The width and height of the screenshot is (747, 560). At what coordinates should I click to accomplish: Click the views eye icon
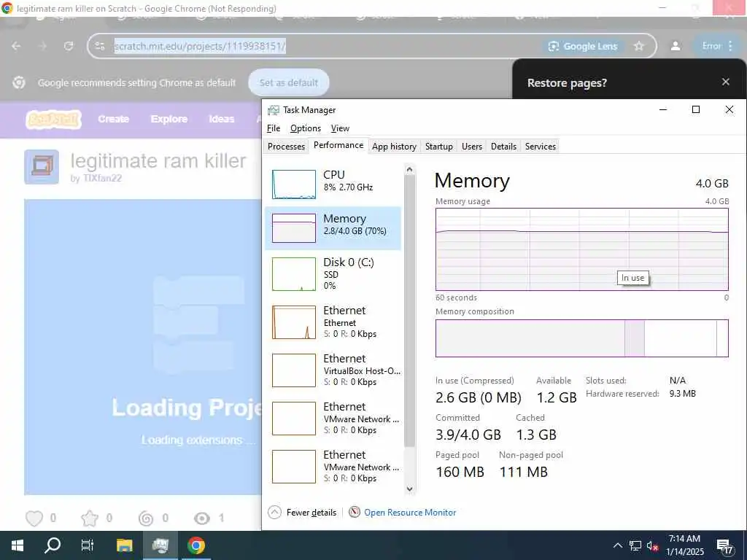[202, 518]
